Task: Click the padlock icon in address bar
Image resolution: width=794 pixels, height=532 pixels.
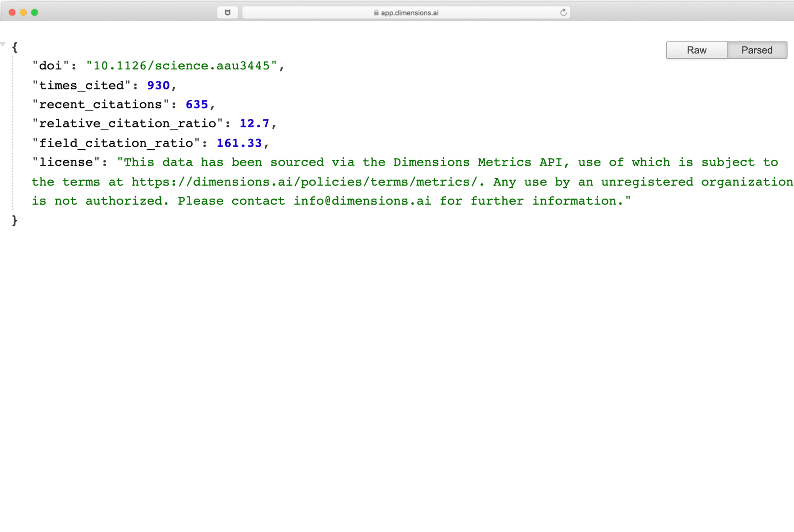Action: pos(376,13)
